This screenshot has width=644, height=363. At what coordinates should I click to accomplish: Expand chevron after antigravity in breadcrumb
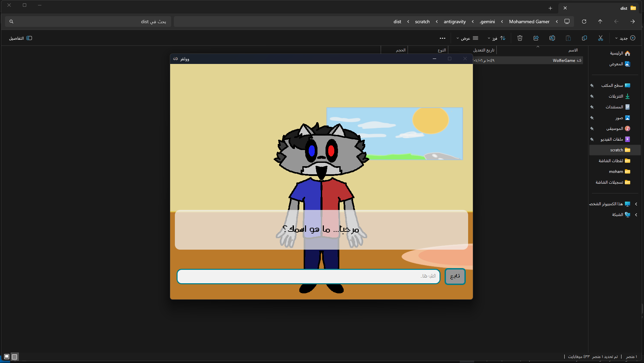(x=437, y=22)
